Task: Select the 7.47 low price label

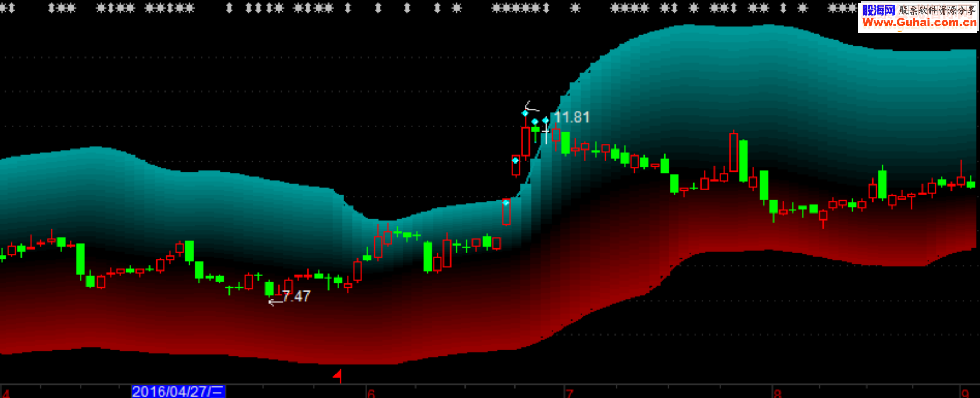Action: [x=296, y=296]
